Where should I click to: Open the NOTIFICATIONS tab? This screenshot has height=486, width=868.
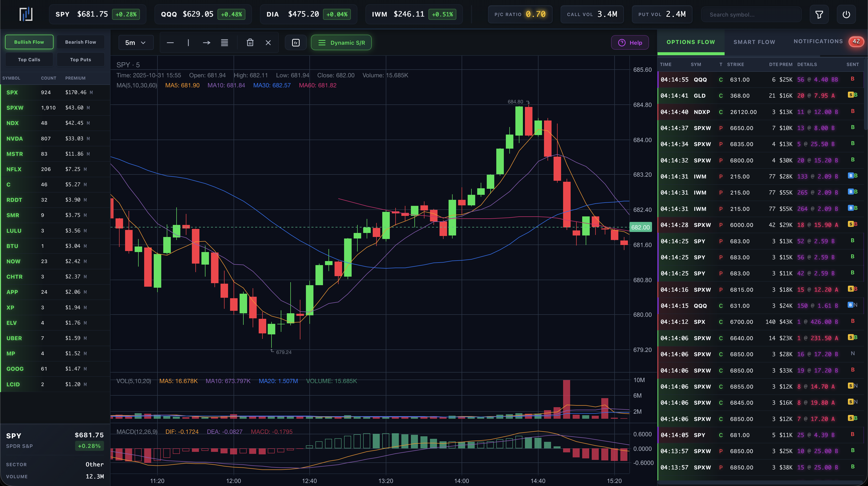pyautogui.click(x=818, y=41)
